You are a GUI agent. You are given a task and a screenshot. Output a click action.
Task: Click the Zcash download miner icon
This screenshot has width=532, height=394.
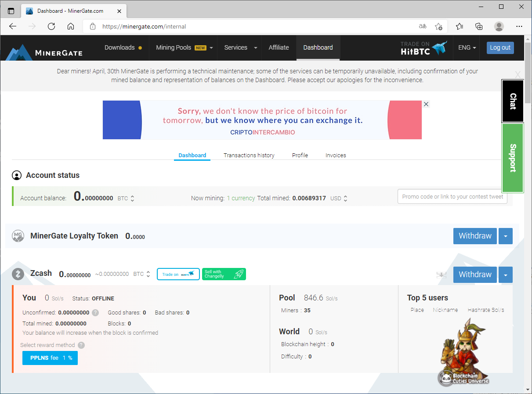[x=442, y=275]
